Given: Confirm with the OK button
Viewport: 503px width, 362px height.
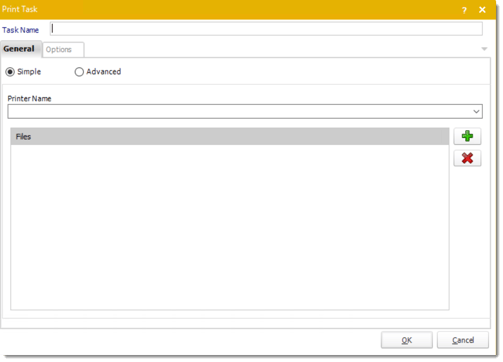Looking at the screenshot, I should tap(407, 340).
